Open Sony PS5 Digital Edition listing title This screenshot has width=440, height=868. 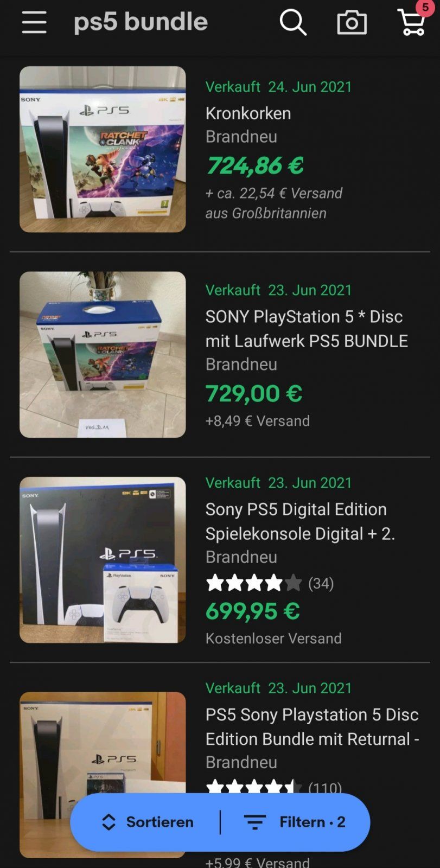click(299, 521)
